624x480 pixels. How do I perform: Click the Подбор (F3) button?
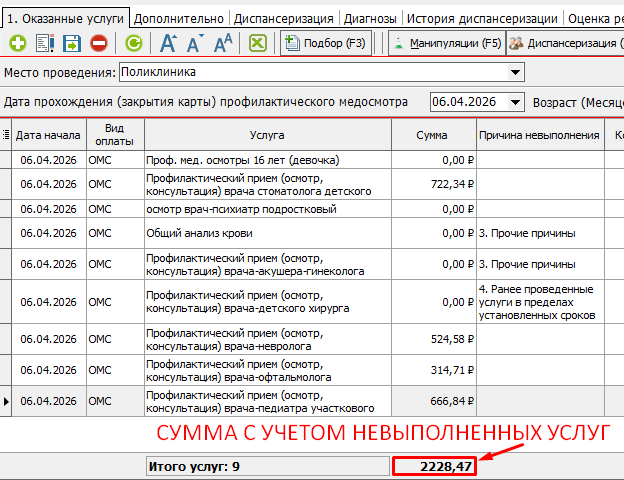(325, 43)
